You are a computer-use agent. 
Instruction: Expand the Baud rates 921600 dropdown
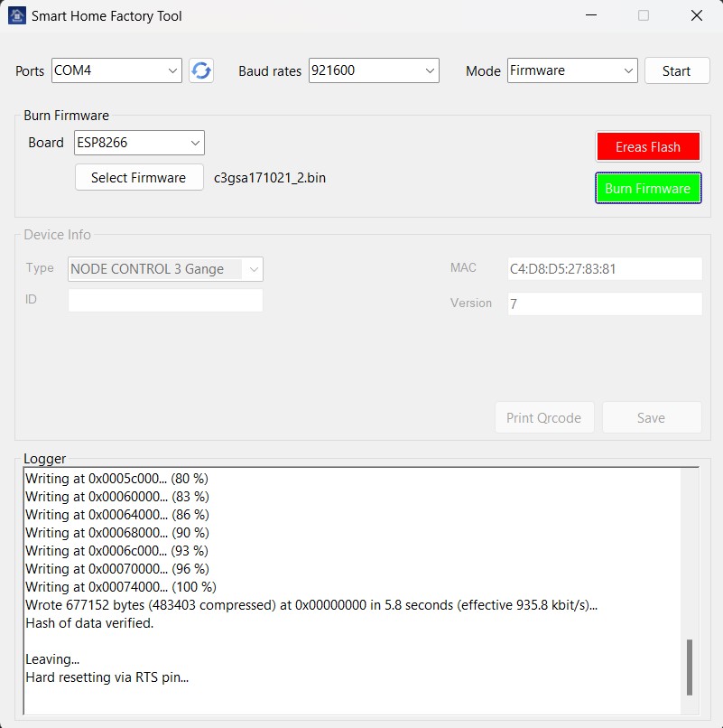pyautogui.click(x=374, y=70)
